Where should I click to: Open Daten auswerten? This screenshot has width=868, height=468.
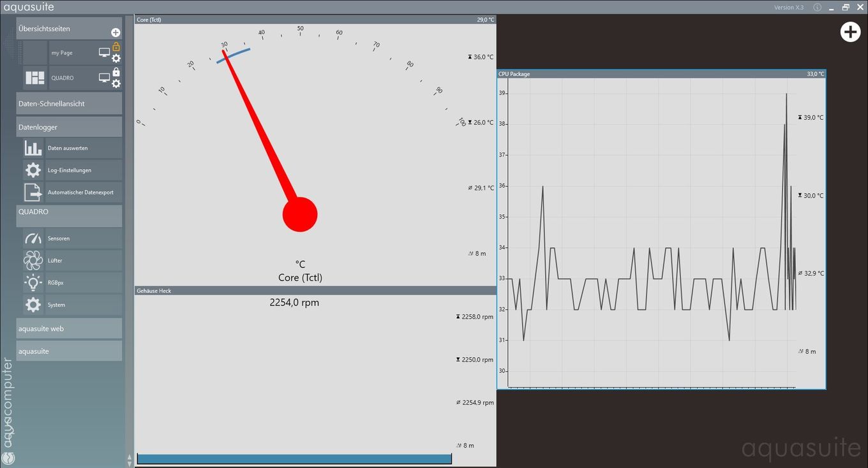(84, 148)
